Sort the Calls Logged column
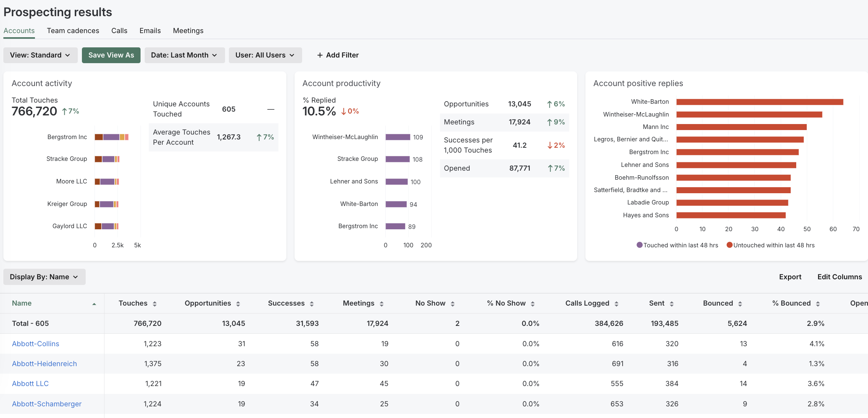 pyautogui.click(x=616, y=303)
